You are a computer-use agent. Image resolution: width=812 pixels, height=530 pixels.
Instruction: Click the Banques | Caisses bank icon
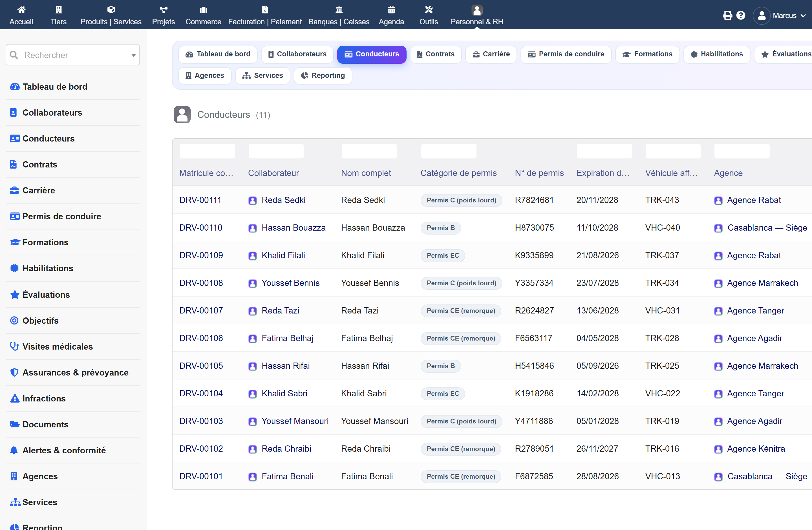339,10
